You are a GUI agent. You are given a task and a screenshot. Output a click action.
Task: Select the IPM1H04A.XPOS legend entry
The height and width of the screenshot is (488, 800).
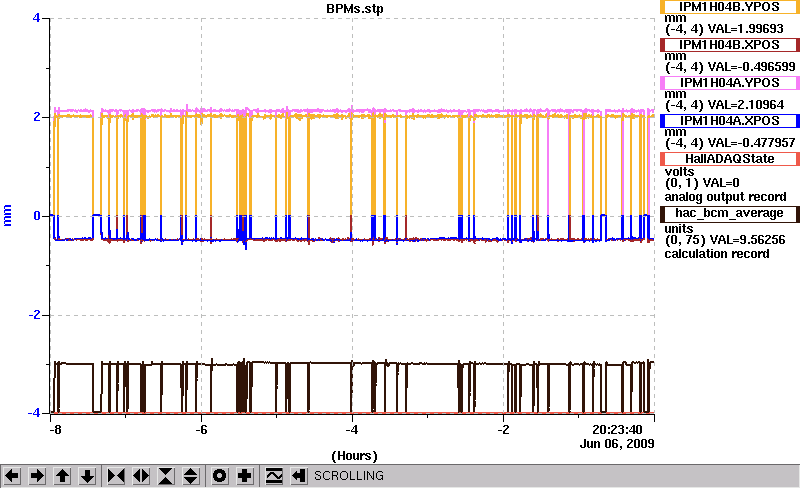(x=730, y=121)
